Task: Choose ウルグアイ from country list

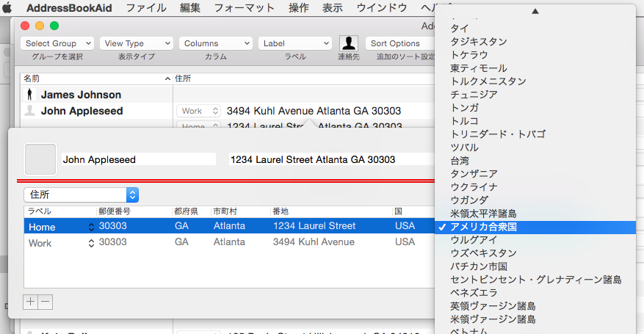Action: pyautogui.click(x=535, y=240)
